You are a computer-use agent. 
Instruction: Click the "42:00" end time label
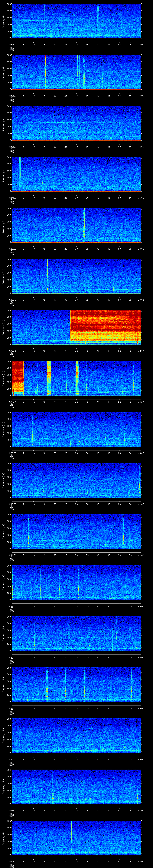(141, 555)
